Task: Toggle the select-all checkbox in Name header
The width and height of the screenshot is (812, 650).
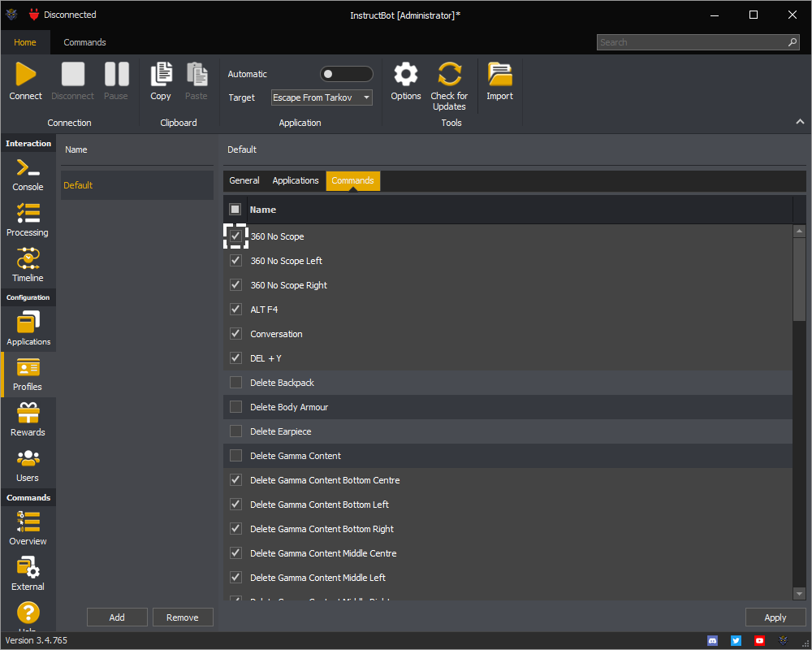Action: pyautogui.click(x=235, y=210)
